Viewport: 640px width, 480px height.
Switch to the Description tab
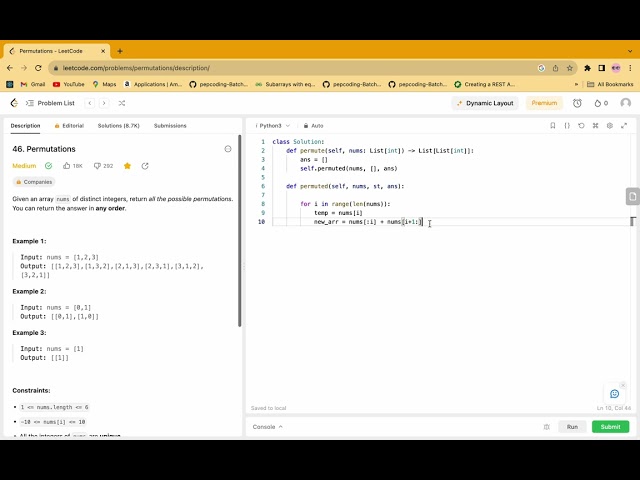click(x=25, y=126)
